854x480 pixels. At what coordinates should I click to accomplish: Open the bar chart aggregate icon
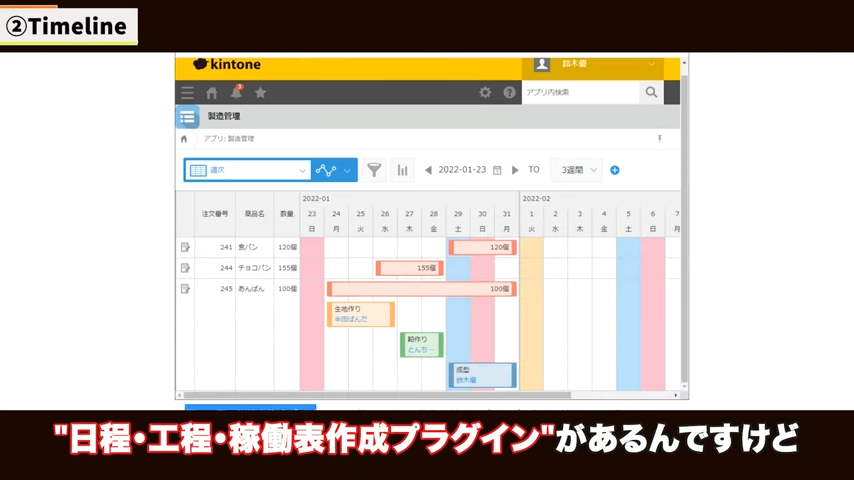[402, 170]
